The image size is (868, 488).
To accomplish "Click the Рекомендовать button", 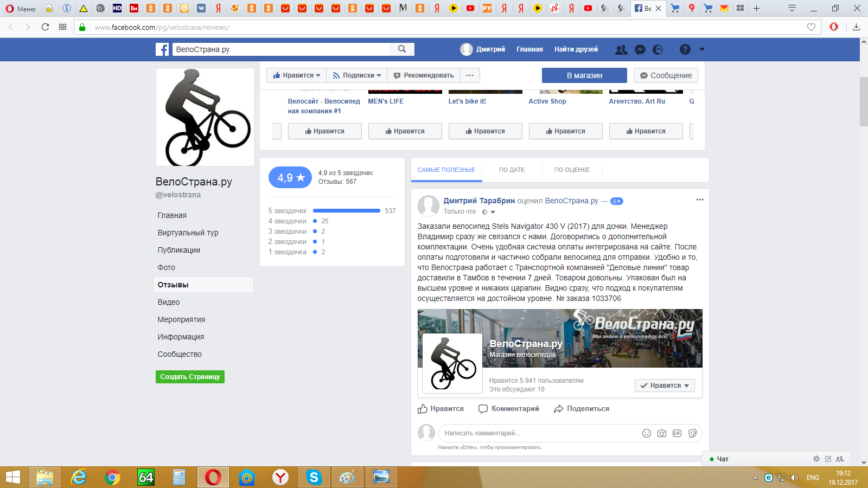I will point(424,75).
